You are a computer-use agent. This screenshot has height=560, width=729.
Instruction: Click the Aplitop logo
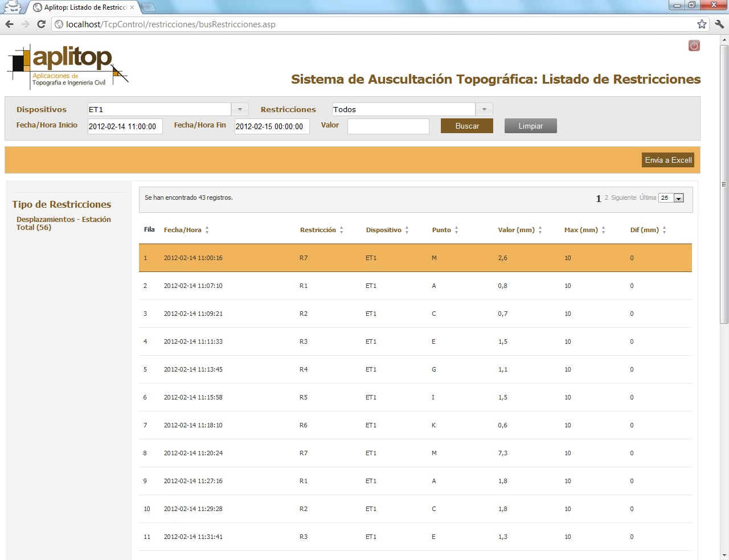(67, 67)
